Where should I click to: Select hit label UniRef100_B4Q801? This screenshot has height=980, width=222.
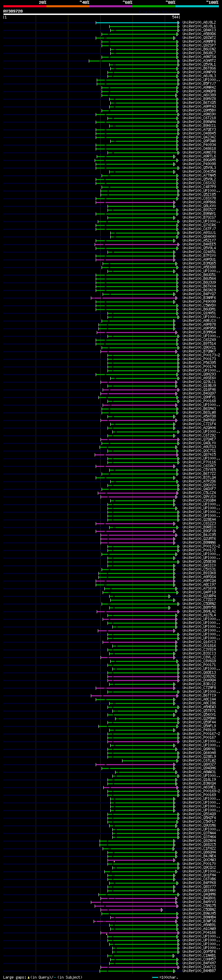pyautogui.click(x=199, y=898)
